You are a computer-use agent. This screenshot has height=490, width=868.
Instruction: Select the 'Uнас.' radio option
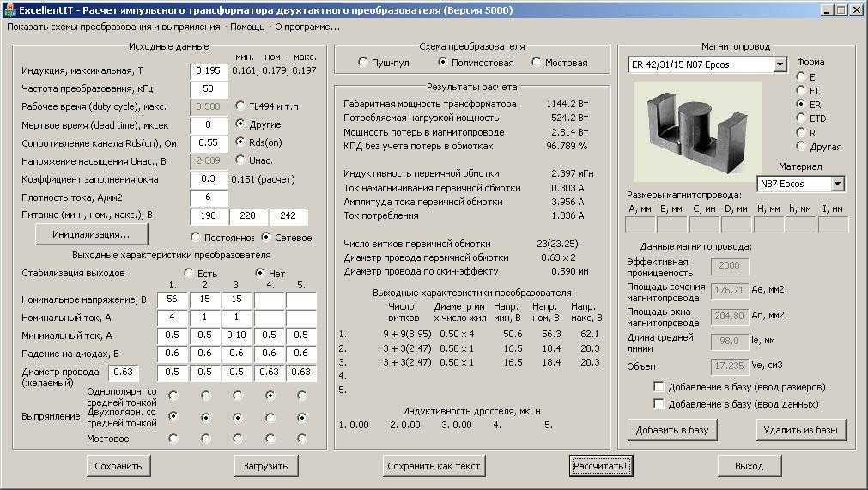pyautogui.click(x=240, y=160)
